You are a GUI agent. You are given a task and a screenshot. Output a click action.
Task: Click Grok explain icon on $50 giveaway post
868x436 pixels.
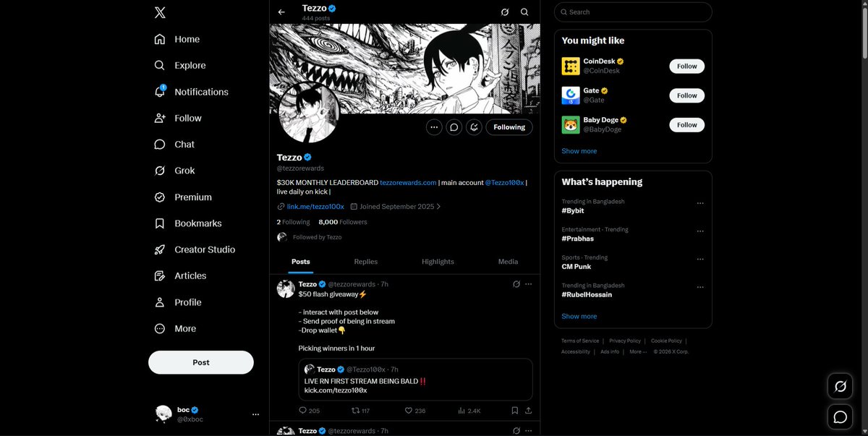click(516, 284)
